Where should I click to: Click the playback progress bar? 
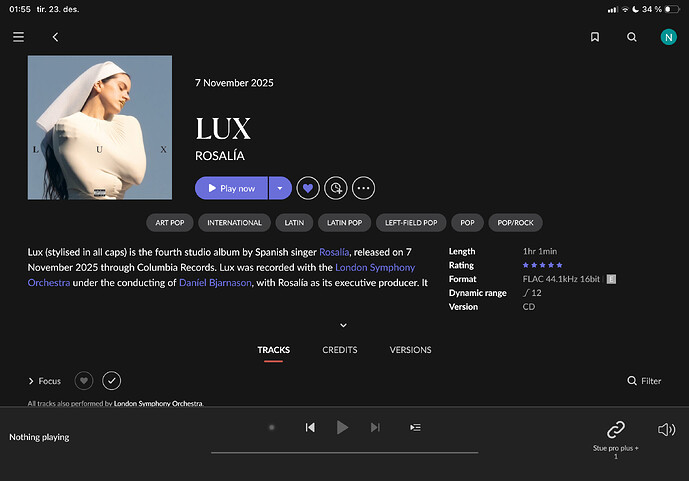point(344,452)
